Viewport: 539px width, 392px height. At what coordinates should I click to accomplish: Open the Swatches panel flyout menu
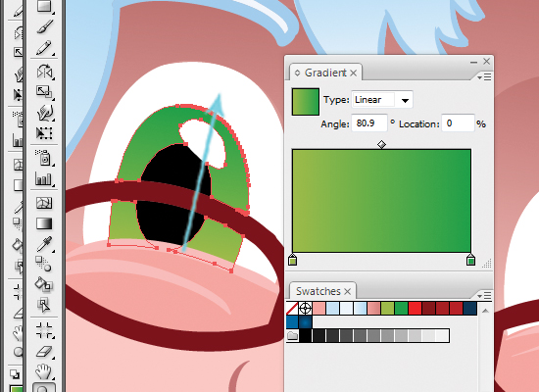[485, 295]
